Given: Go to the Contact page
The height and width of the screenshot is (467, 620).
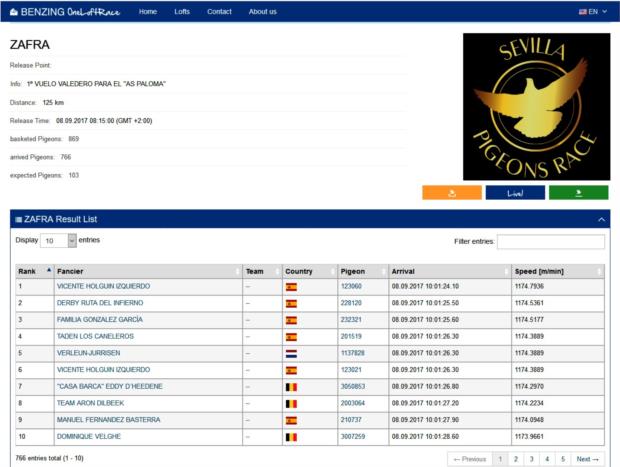Looking at the screenshot, I should pyautogui.click(x=219, y=11).
